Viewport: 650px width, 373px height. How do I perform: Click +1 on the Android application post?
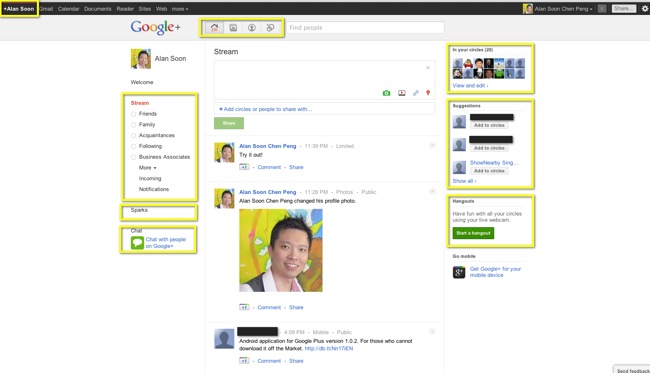pos(244,361)
